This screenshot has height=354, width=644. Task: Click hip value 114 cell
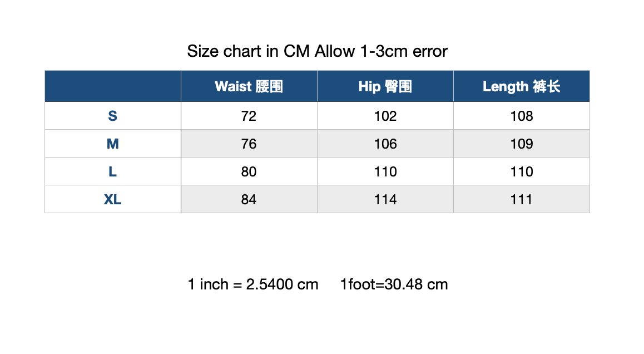[x=385, y=199]
